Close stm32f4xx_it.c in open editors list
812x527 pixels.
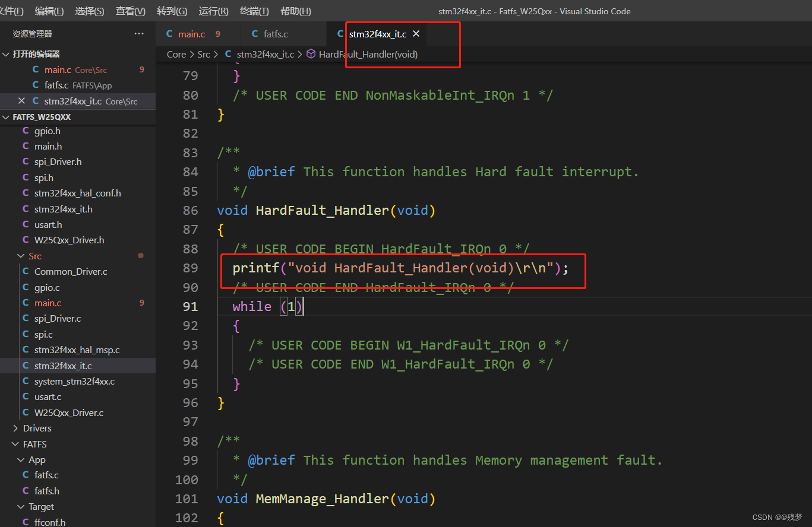point(21,101)
